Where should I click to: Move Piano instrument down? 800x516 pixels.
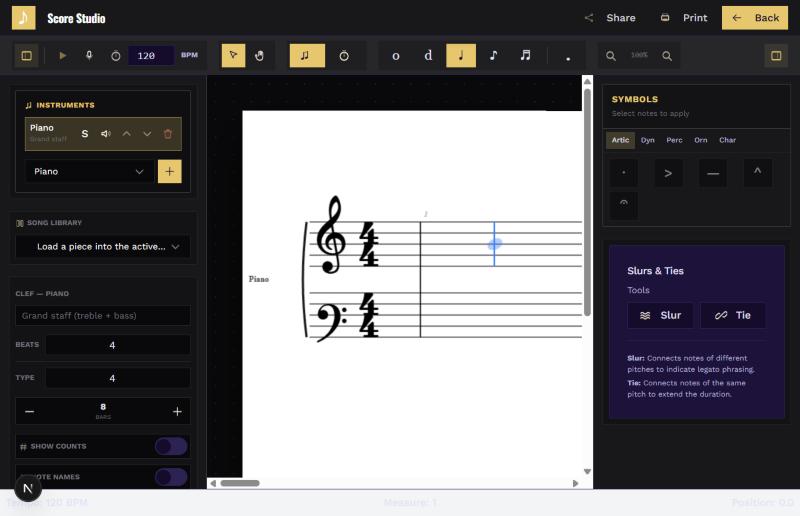[x=147, y=134]
